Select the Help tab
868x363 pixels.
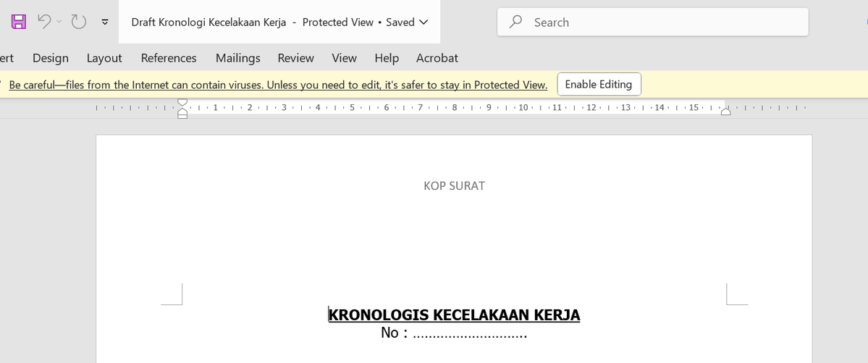click(387, 58)
